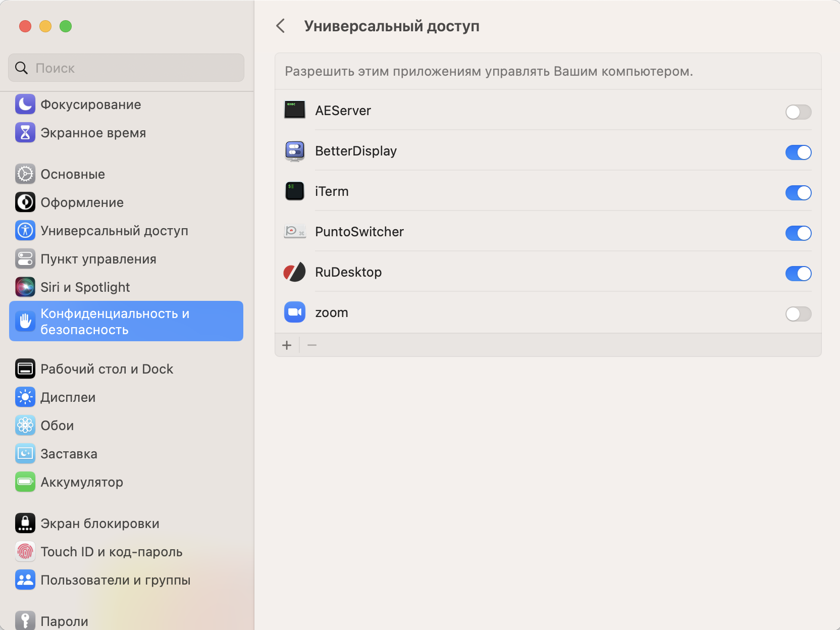840x630 pixels.
Task: Click the Поиск search field
Action: [x=126, y=68]
